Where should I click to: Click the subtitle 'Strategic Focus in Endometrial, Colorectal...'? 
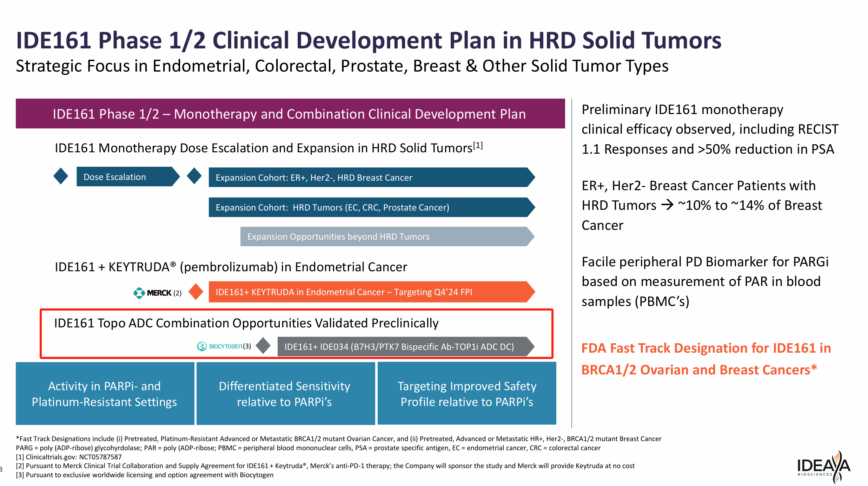[x=342, y=66]
